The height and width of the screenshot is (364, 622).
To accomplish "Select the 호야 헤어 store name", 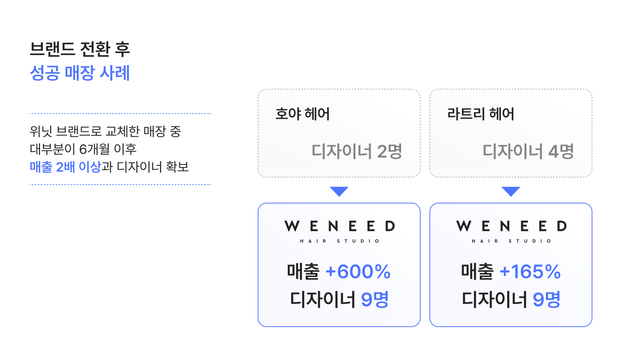I will [x=302, y=114].
